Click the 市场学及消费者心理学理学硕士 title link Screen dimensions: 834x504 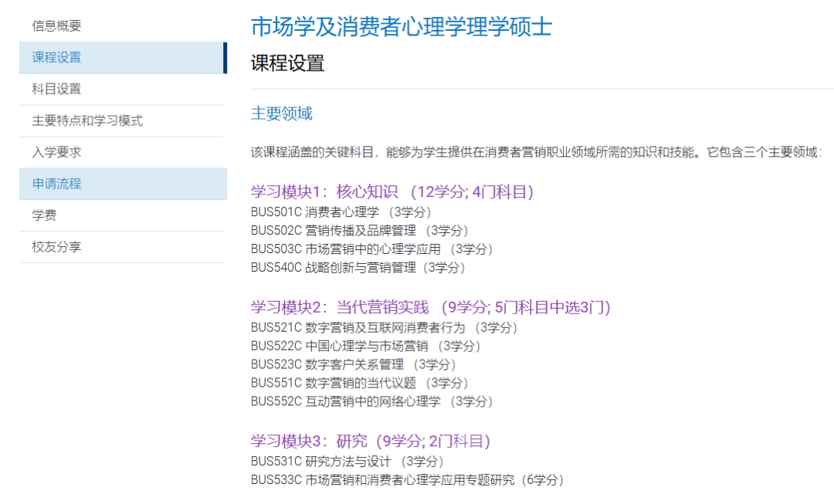coord(400,26)
